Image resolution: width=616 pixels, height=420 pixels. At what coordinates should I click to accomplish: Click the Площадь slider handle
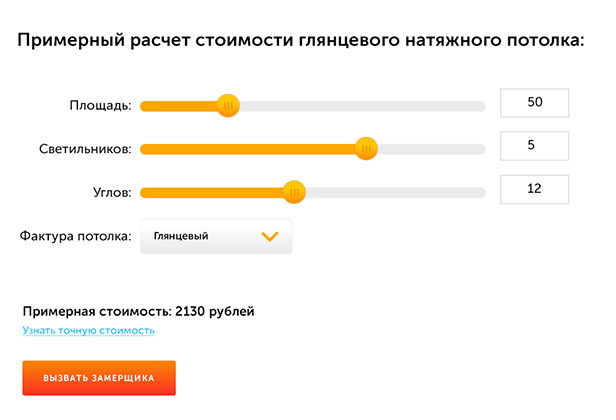tap(229, 105)
